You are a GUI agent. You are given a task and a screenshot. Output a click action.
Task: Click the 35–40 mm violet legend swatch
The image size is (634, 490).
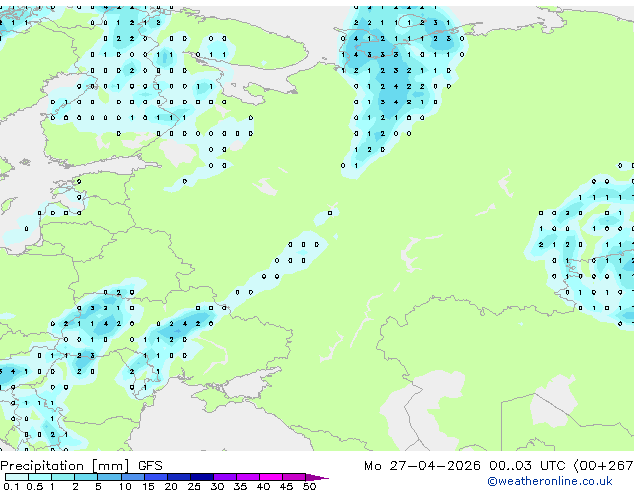(x=247, y=477)
